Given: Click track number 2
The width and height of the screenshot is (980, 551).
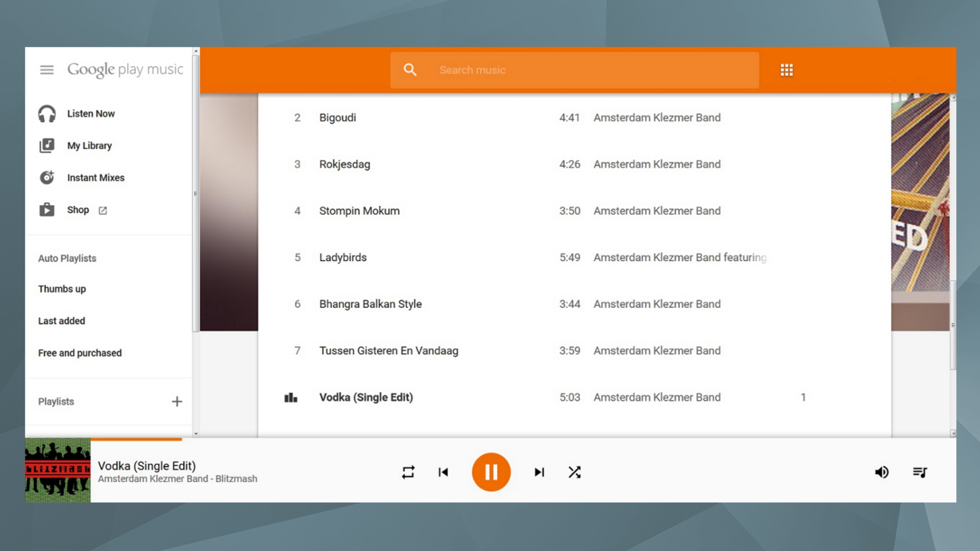Looking at the screenshot, I should pos(297,118).
